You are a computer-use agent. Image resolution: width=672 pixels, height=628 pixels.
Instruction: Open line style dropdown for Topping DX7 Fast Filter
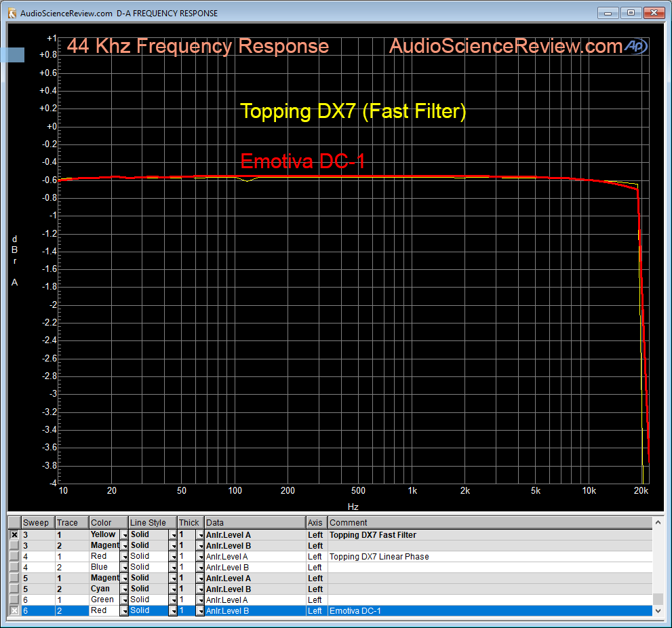point(173,535)
